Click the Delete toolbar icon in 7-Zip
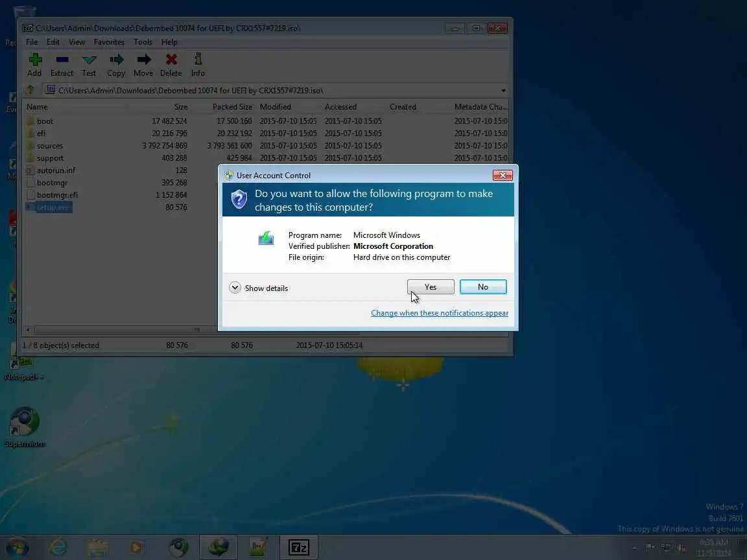Screen dimensions: 747x560 (x=171, y=60)
